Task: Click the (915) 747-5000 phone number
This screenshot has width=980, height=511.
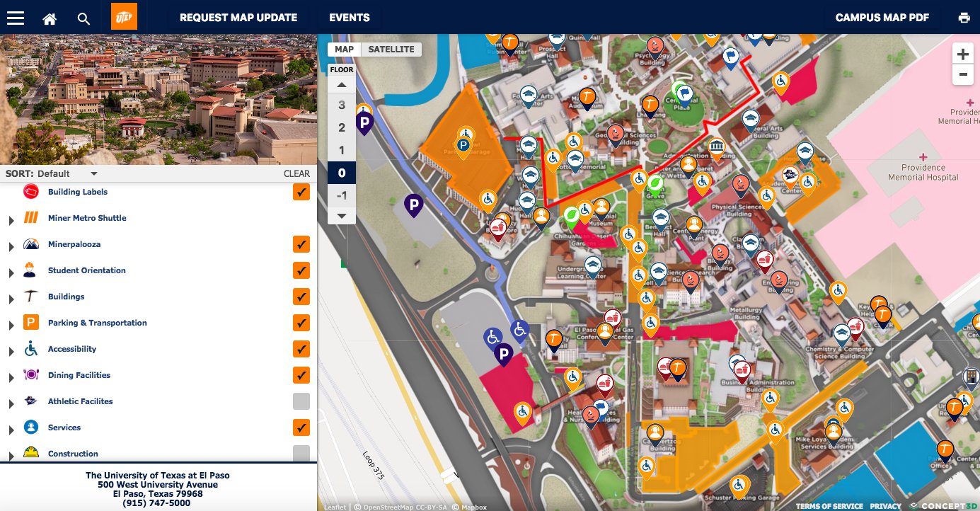Action: click(x=156, y=503)
